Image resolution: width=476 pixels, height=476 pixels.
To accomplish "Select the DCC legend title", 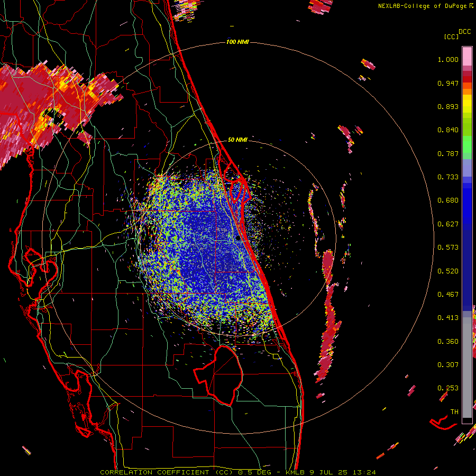I will pyautogui.click(x=464, y=32).
